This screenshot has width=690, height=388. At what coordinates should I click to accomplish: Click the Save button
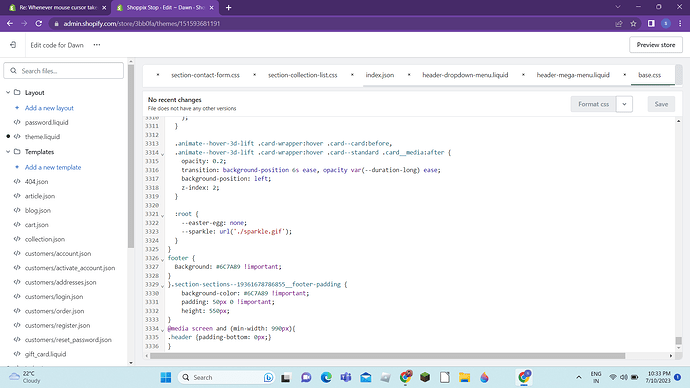point(661,104)
